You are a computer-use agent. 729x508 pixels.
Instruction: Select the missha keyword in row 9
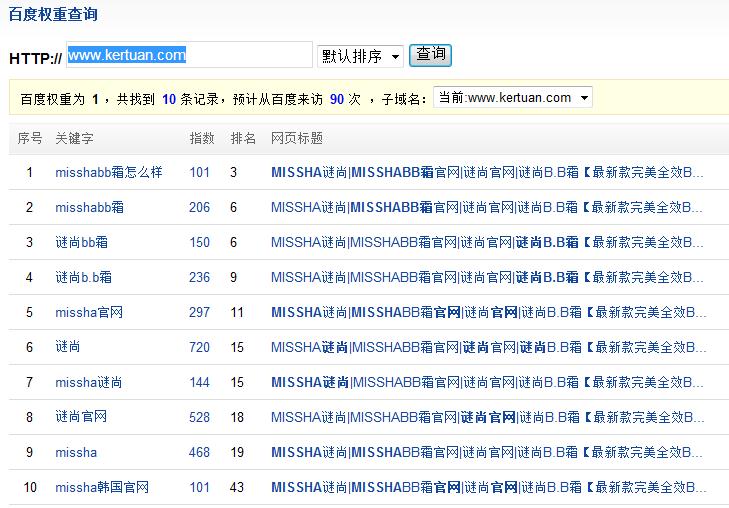pyautogui.click(x=76, y=452)
